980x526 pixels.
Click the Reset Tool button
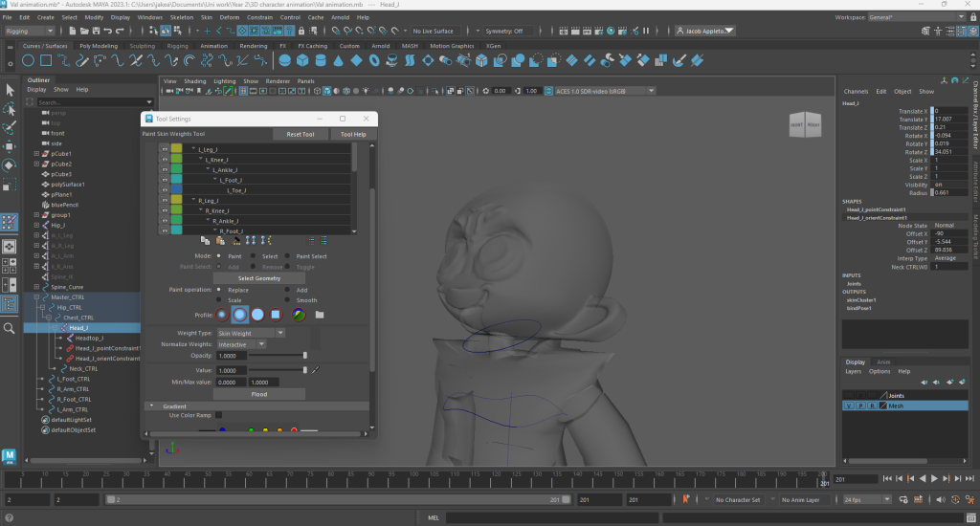pos(301,134)
